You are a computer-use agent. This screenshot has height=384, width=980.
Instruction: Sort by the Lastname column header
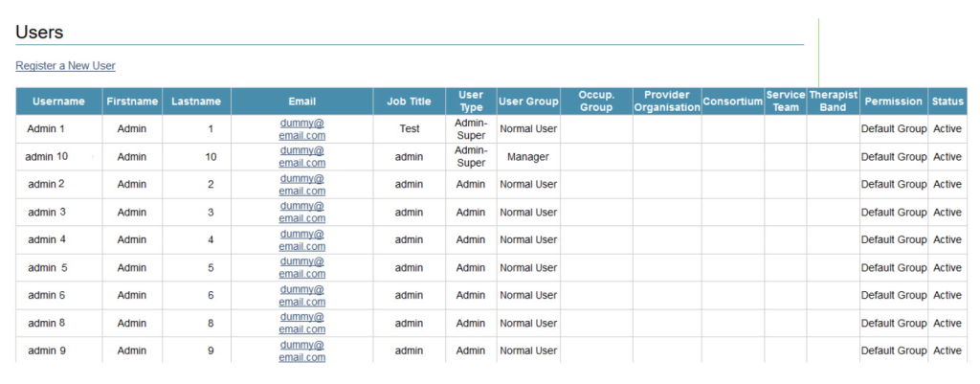(196, 102)
